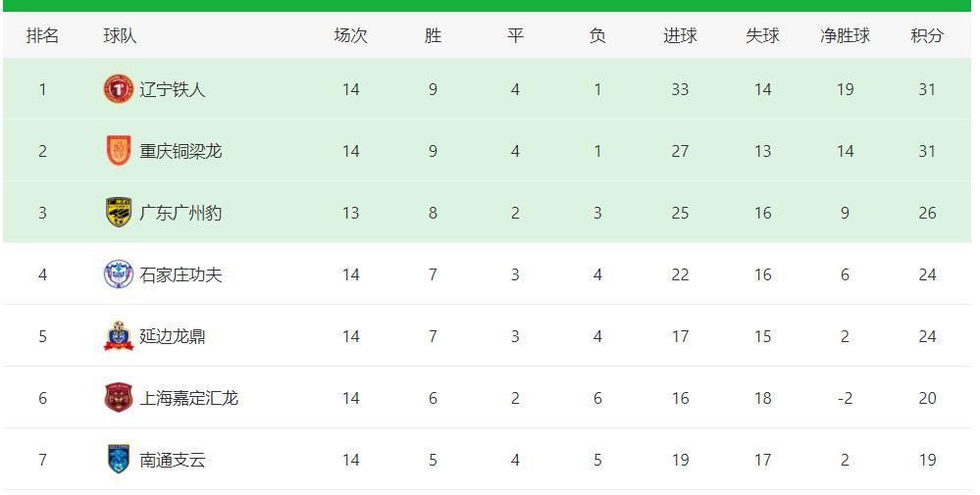Click 南通支云 points value 19

pos(927,460)
